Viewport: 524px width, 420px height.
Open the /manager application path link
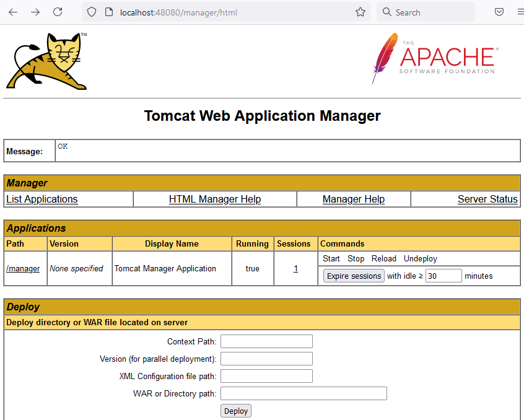[23, 269]
